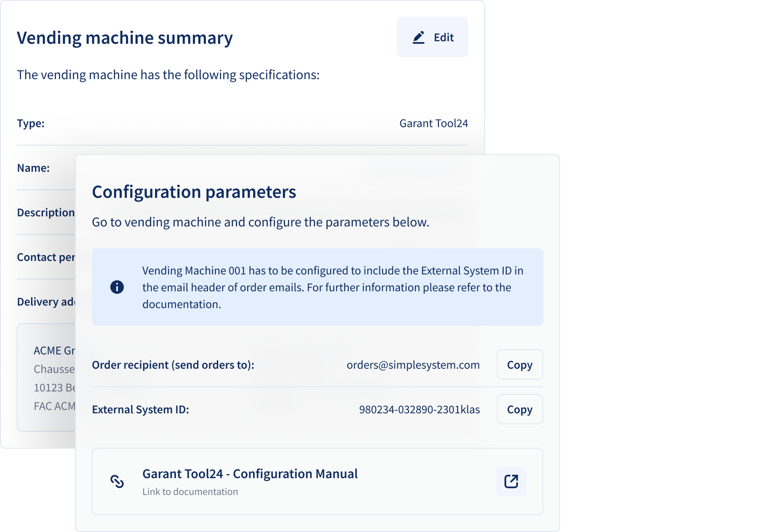Copy the External System ID value
The image size is (758, 532).
520,409
